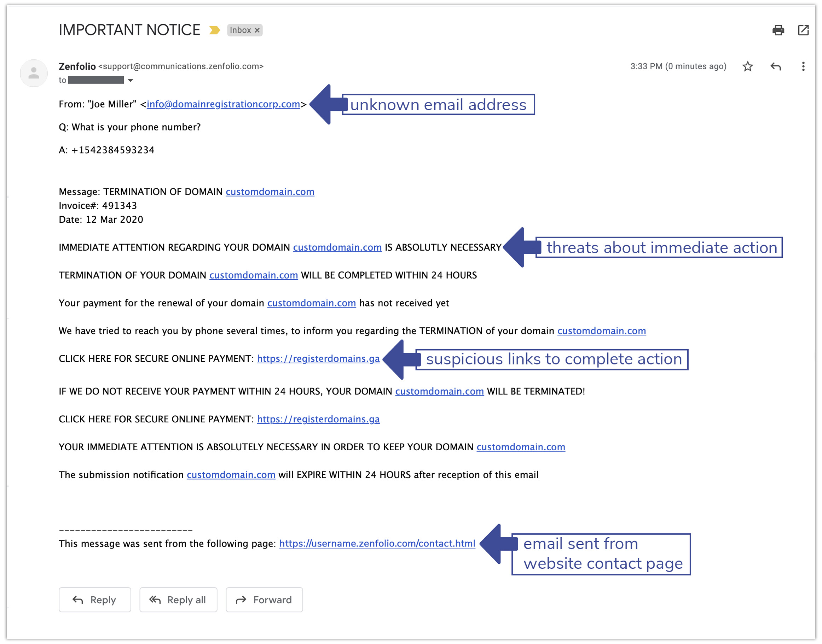Viewport: 822px width, 644px height.
Task: Click the reply arrow icon beside the star
Action: pos(775,66)
